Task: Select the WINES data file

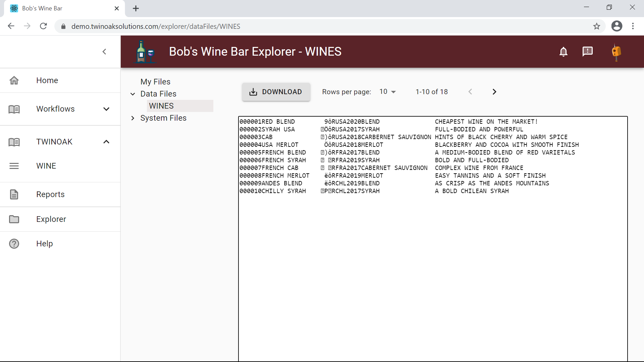Action: [180, 106]
